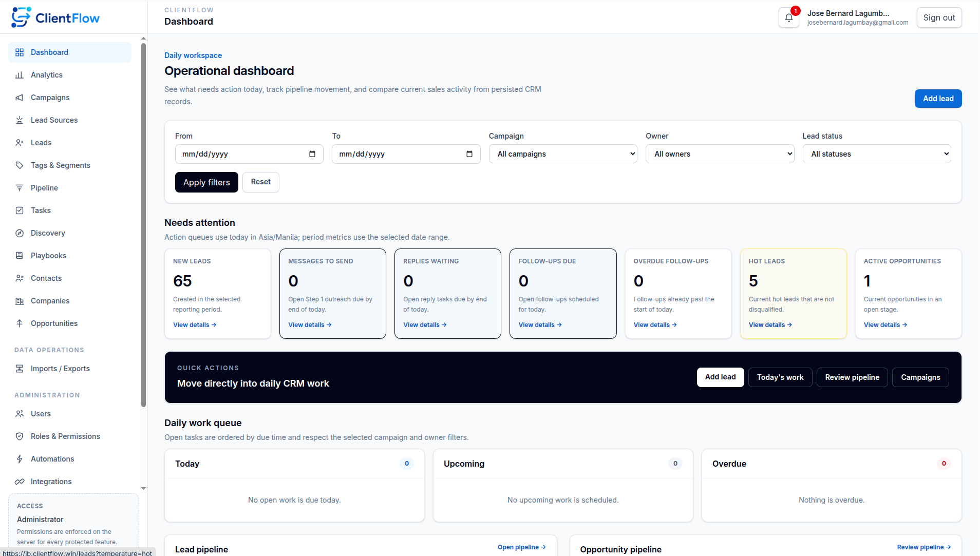Click the Lead Sources icon
Screen dimensions: 980x556
pyautogui.click(x=20, y=120)
